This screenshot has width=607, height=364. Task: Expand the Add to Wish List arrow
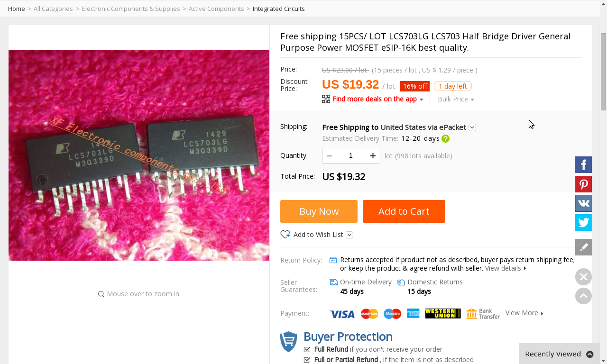pos(349,235)
